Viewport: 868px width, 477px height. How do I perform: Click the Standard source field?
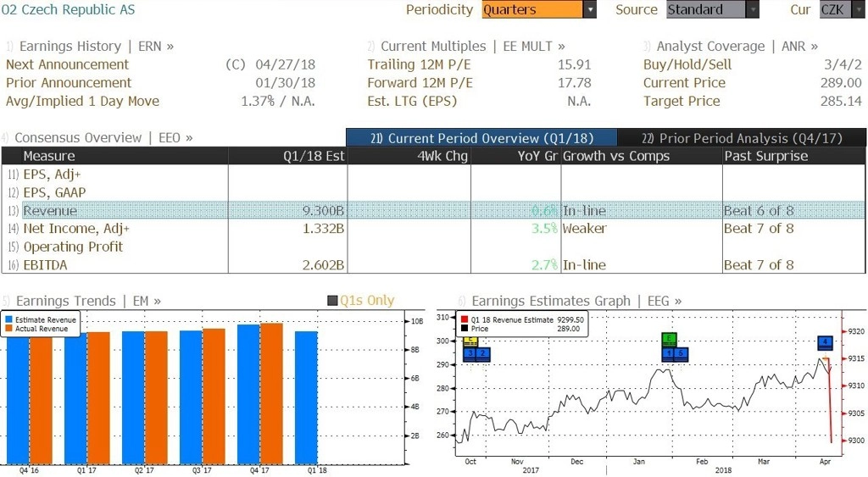(x=706, y=9)
